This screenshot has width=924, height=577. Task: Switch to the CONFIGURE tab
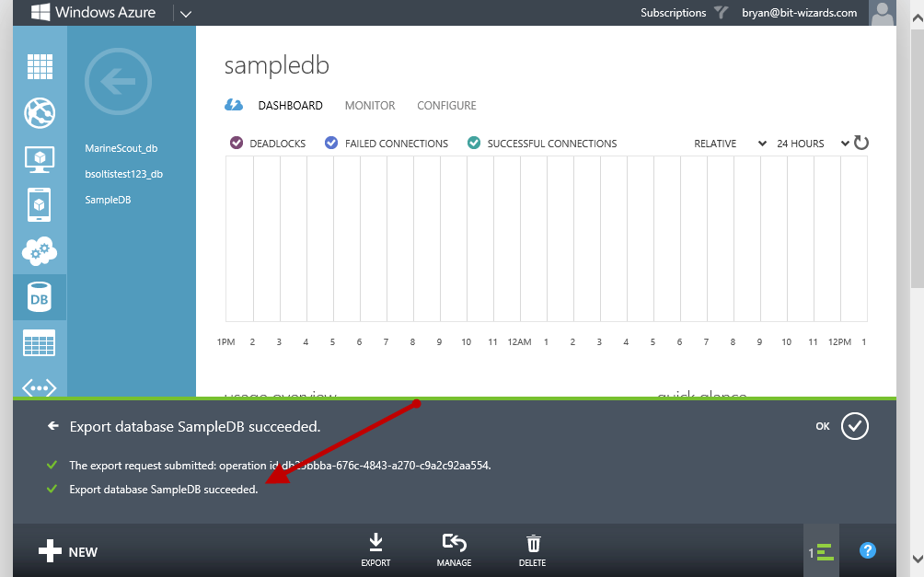coord(446,106)
